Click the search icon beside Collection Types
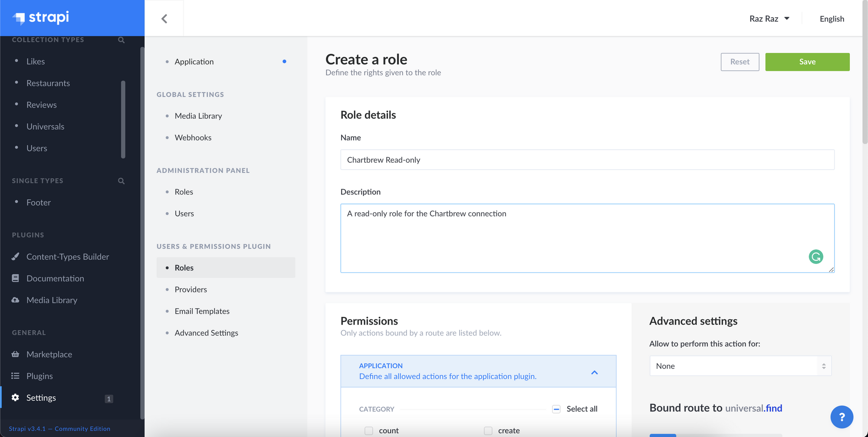The height and width of the screenshot is (437, 868). pyautogui.click(x=121, y=39)
